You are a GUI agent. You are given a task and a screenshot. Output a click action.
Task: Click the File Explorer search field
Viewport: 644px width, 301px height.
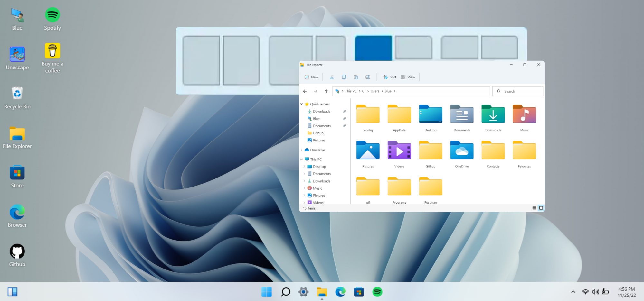tap(517, 91)
